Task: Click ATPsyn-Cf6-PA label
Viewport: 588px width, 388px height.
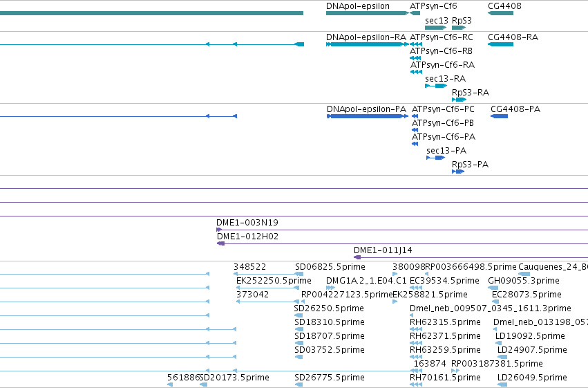Action: click(444, 137)
